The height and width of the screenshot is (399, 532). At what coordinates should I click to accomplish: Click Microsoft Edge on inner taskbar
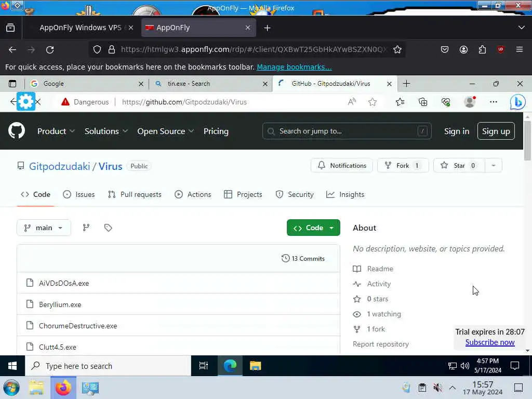pyautogui.click(x=230, y=366)
